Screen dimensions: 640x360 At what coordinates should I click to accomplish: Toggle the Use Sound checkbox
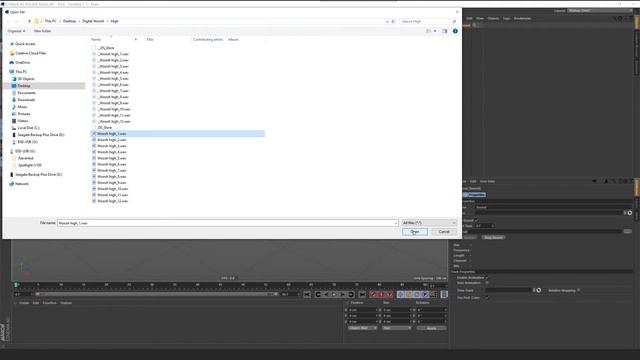point(476,220)
